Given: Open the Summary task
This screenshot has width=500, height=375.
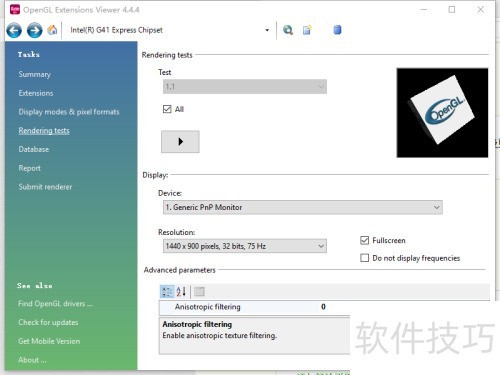Looking at the screenshot, I should point(35,74).
